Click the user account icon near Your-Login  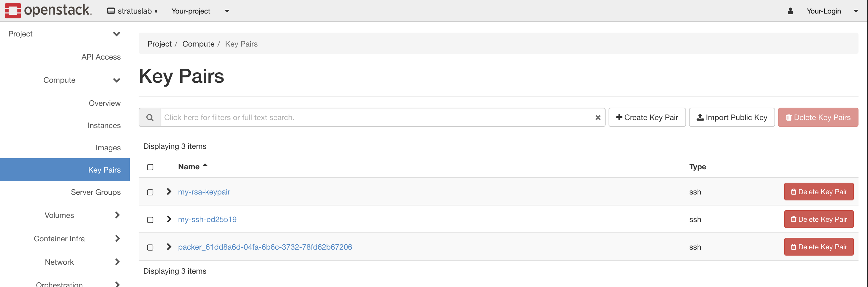(x=790, y=11)
